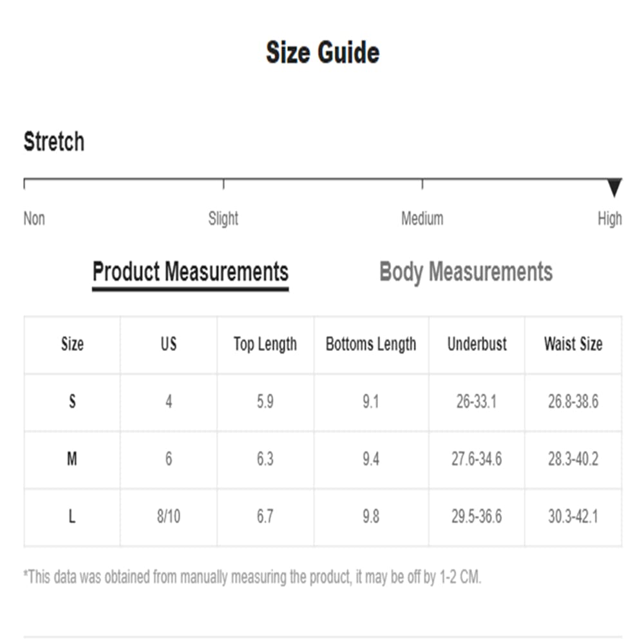
Task: Select the M size row label
Action: pos(72,459)
